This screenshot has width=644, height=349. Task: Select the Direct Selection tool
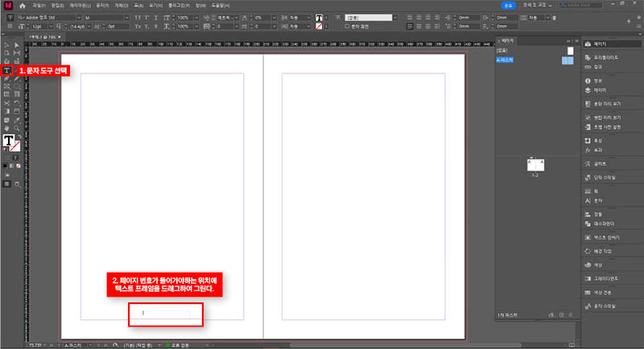click(17, 45)
